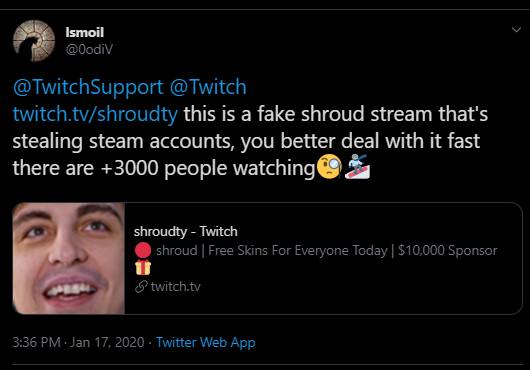Click the '$10,000 Sponsor' text in card

(x=448, y=251)
